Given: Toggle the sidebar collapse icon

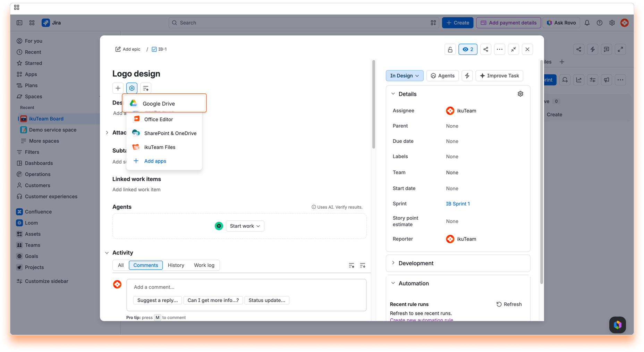Looking at the screenshot, I should (x=19, y=23).
